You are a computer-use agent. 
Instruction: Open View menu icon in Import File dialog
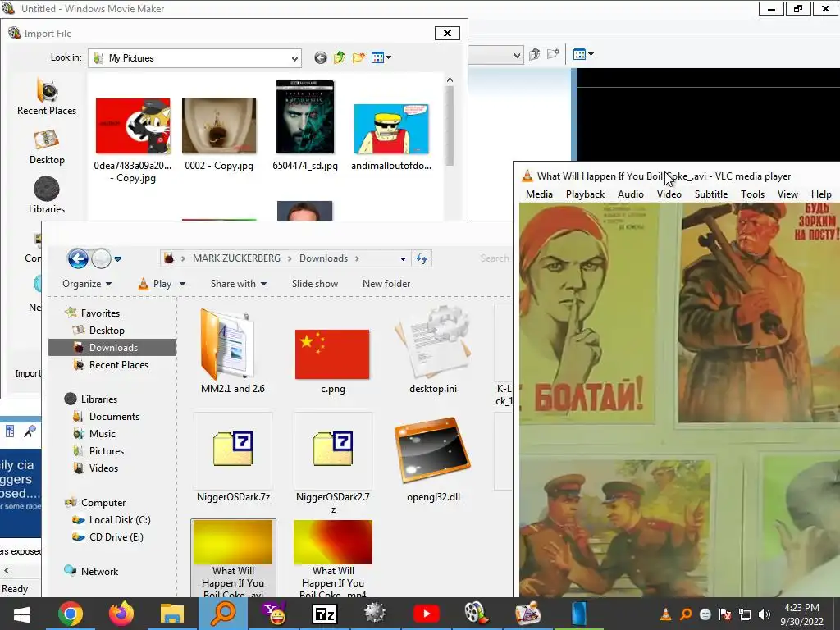(381, 57)
